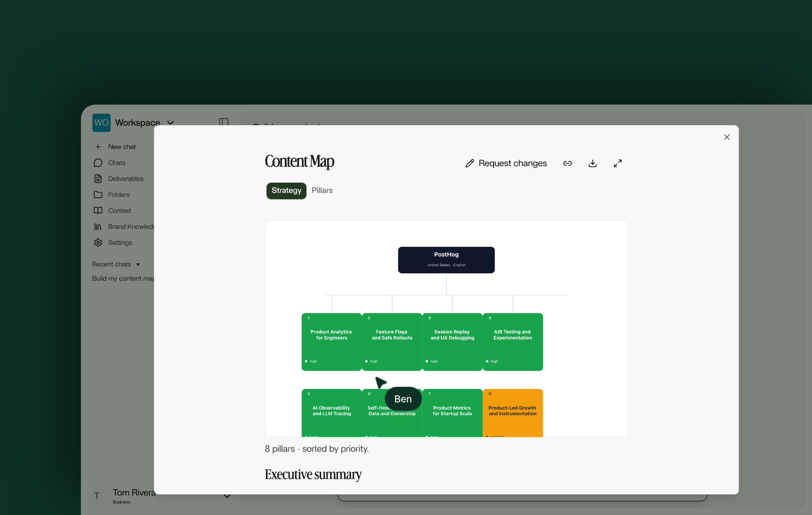Open Settings
This screenshot has width=812, height=515.
120,242
